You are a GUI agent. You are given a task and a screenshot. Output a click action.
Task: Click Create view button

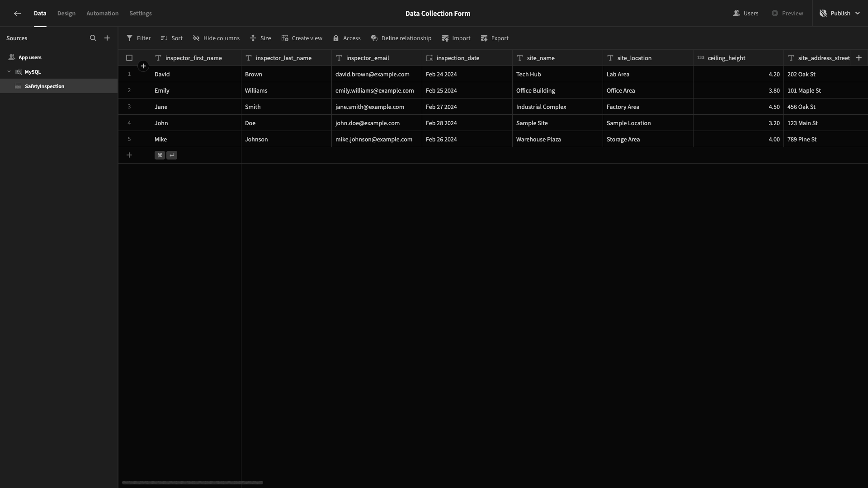point(302,38)
